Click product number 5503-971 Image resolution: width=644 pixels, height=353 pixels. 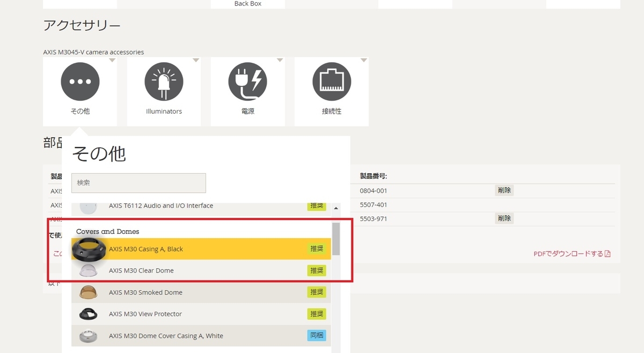pos(374,219)
